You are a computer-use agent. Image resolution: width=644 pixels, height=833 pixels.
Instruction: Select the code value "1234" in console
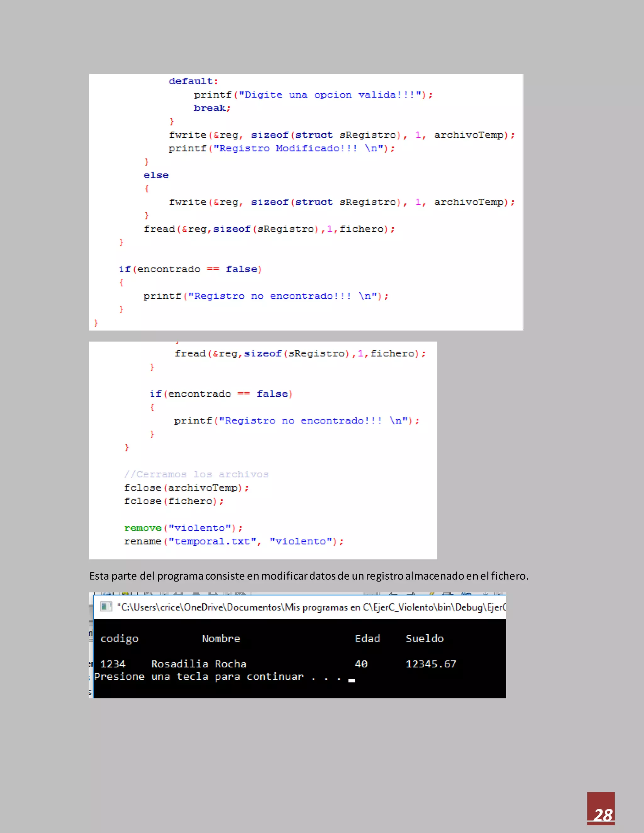113,664
